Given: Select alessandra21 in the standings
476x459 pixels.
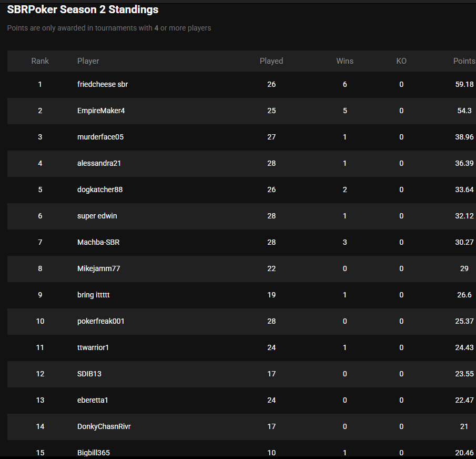Looking at the screenshot, I should tap(99, 163).
